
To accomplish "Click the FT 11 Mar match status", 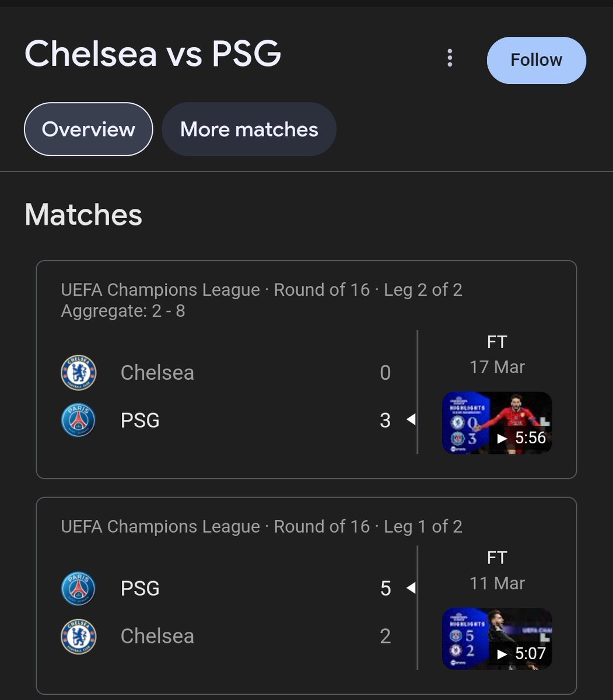I will [x=497, y=570].
